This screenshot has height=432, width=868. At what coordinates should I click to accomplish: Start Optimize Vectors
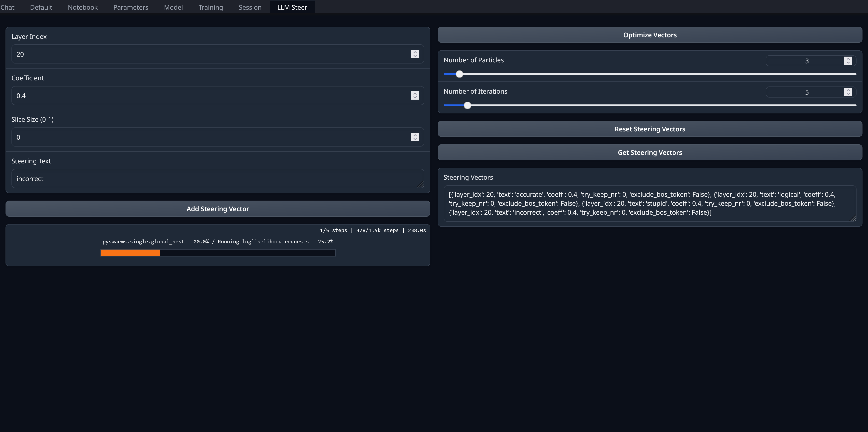(x=650, y=35)
